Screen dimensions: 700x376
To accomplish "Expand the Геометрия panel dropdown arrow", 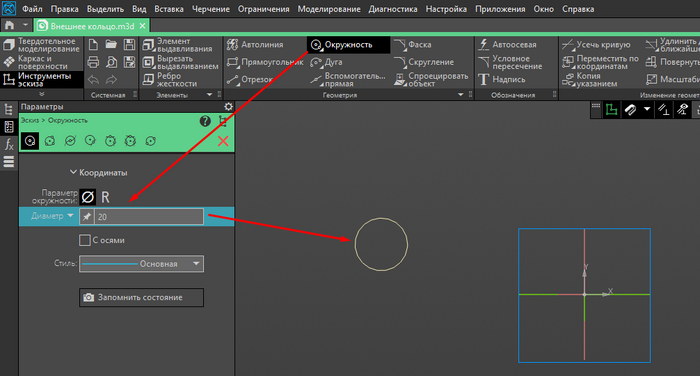I will point(460,95).
